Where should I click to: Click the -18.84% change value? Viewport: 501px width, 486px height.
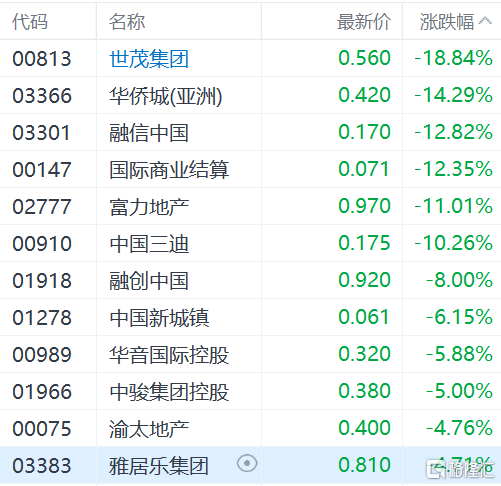pyautogui.click(x=453, y=58)
